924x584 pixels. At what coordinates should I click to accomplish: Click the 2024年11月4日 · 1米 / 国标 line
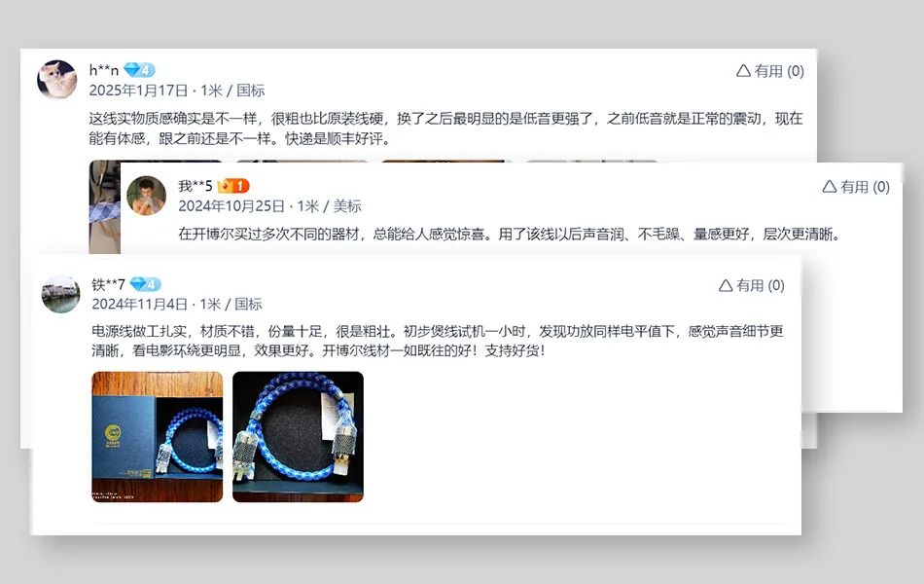[177, 304]
